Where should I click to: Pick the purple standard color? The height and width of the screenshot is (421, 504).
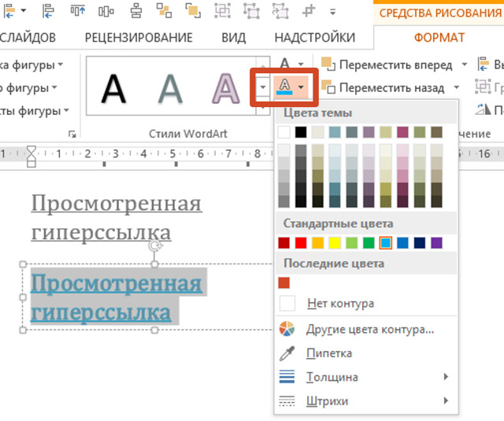pos(436,243)
